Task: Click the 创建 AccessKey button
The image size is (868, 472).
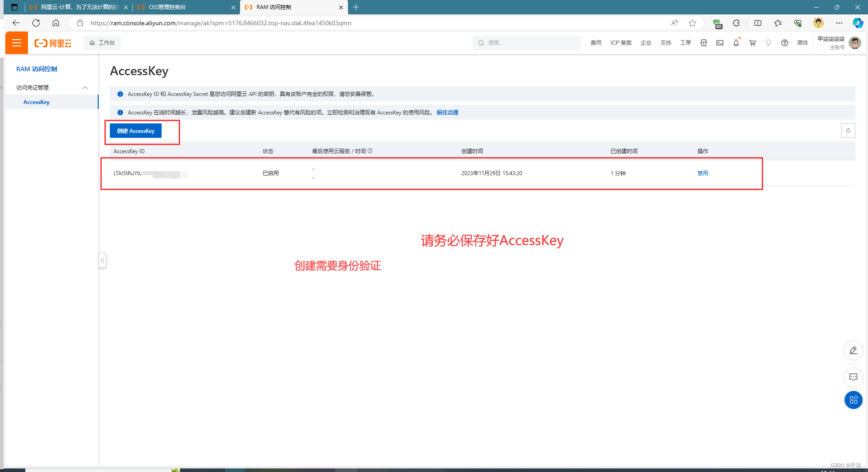Action: pos(136,131)
